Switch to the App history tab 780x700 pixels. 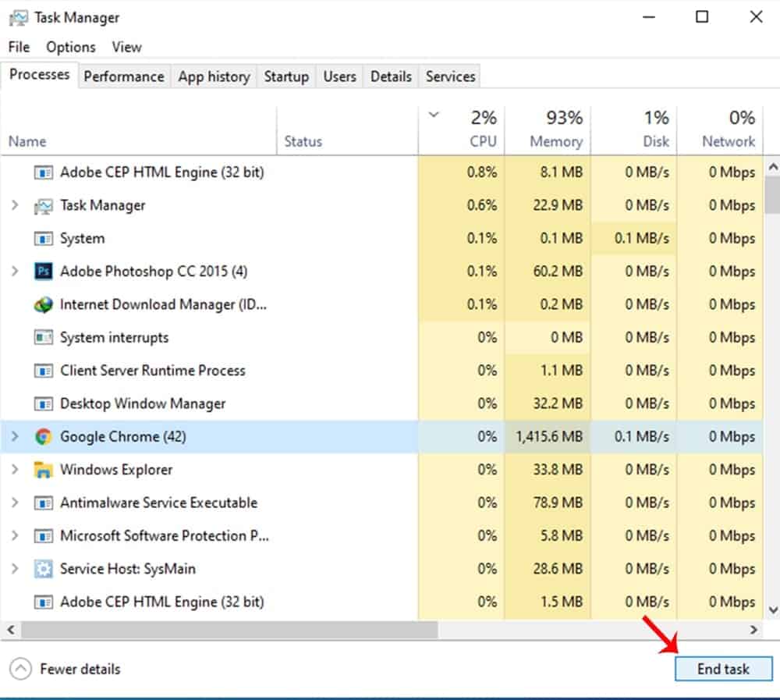click(214, 76)
